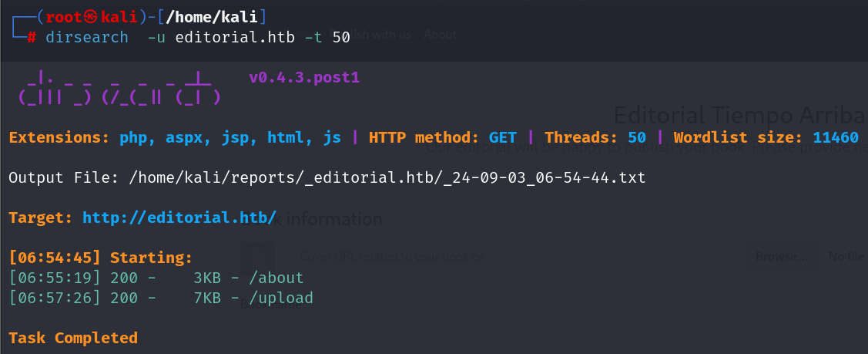Click 'About' link in the background browser page
The height and width of the screenshot is (354, 868).
440,35
